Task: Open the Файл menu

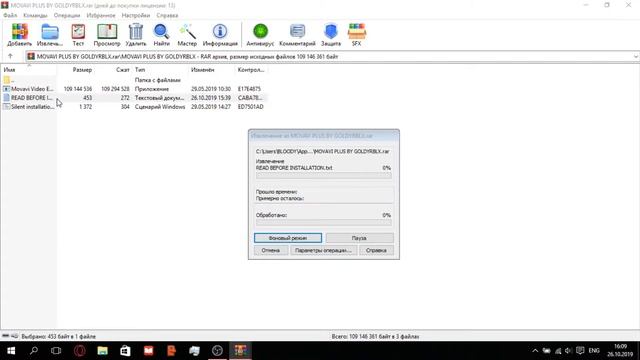Action: tap(10, 15)
